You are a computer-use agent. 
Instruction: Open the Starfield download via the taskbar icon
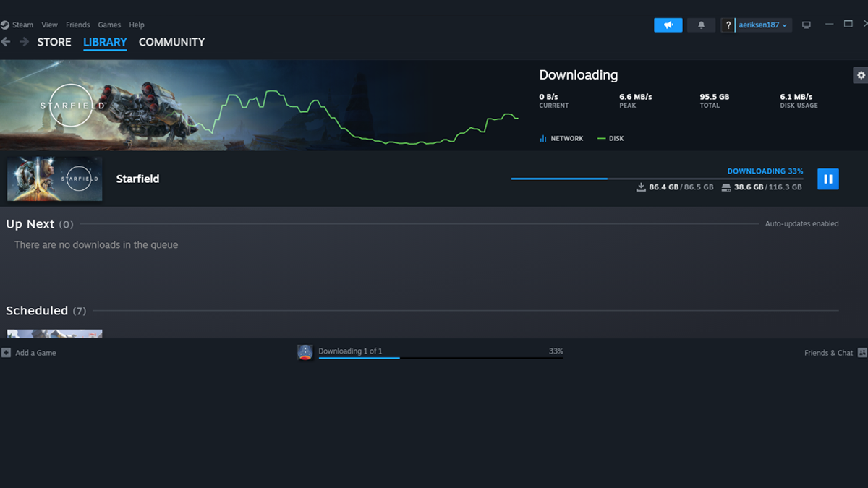[305, 352]
